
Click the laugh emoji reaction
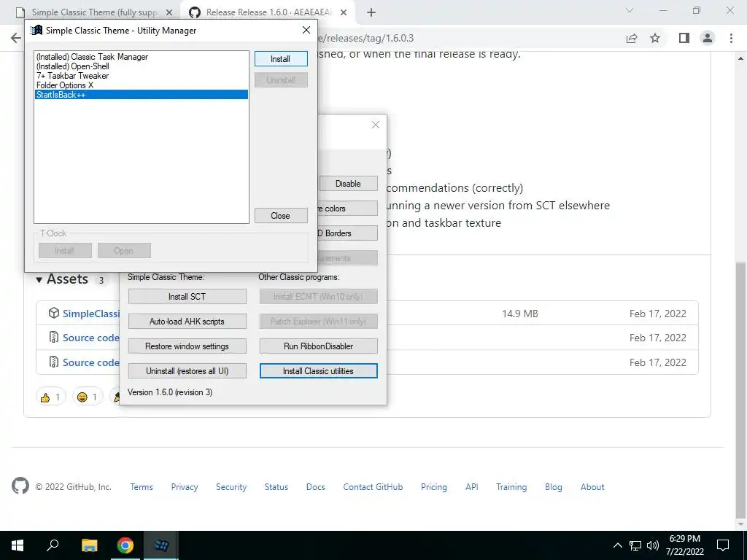[88, 397]
